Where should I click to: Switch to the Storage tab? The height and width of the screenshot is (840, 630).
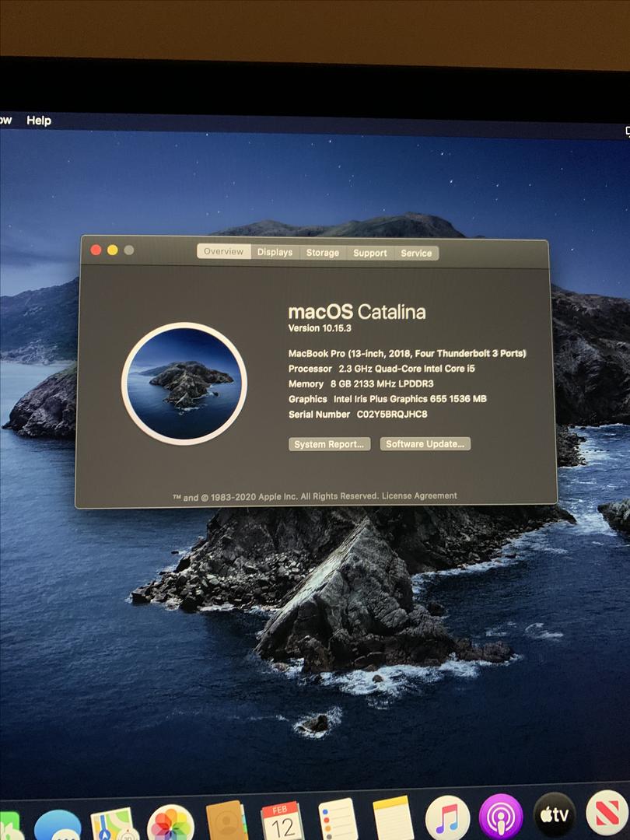click(323, 252)
